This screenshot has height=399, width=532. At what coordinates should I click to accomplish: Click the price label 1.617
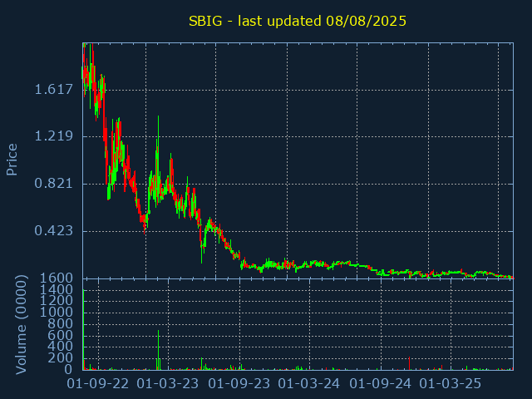(53, 90)
